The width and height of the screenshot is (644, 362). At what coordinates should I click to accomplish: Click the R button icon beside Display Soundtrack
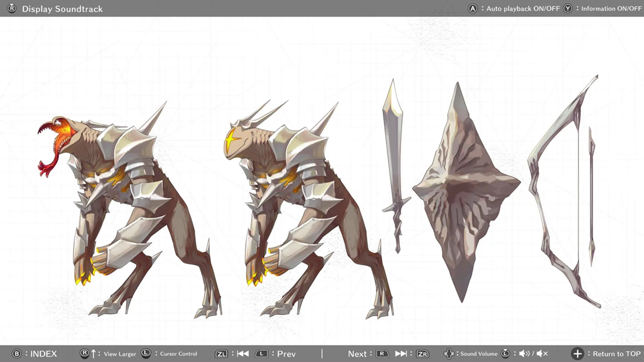click(12, 8)
